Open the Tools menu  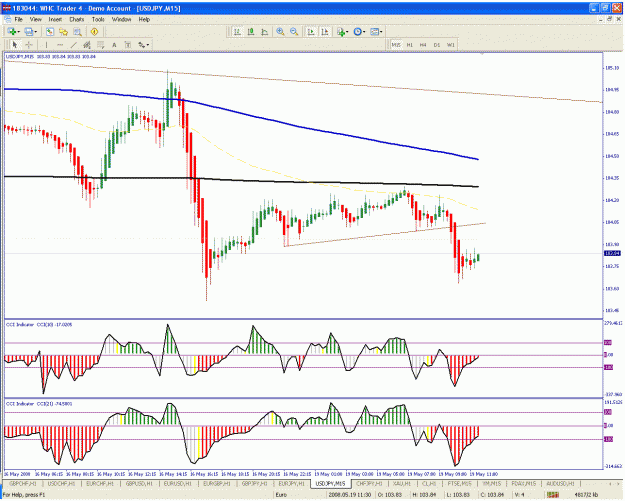coord(98,19)
